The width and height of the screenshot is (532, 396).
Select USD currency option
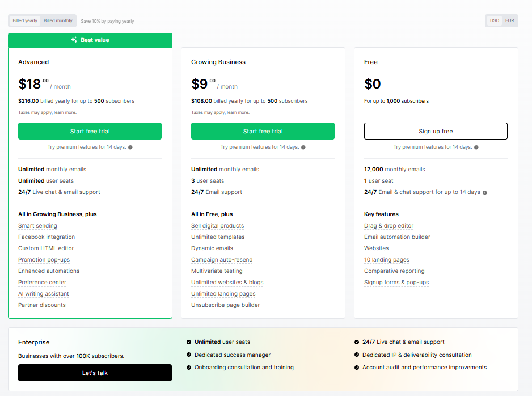click(495, 21)
